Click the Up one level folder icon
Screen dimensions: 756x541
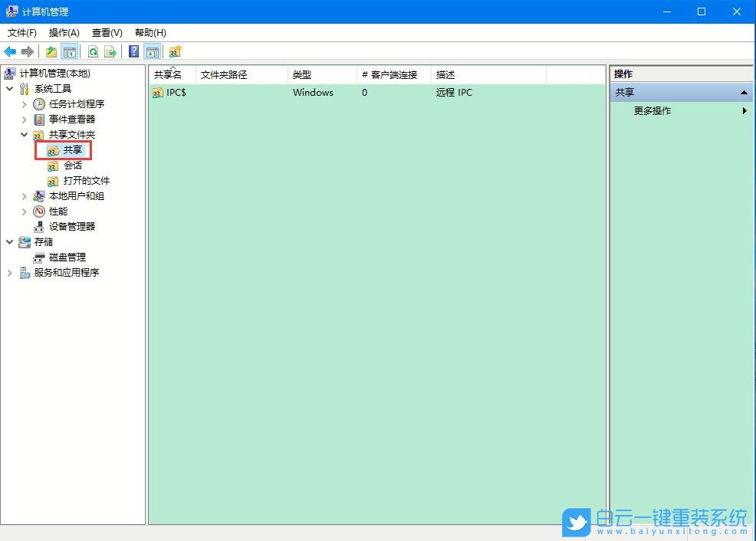51,52
